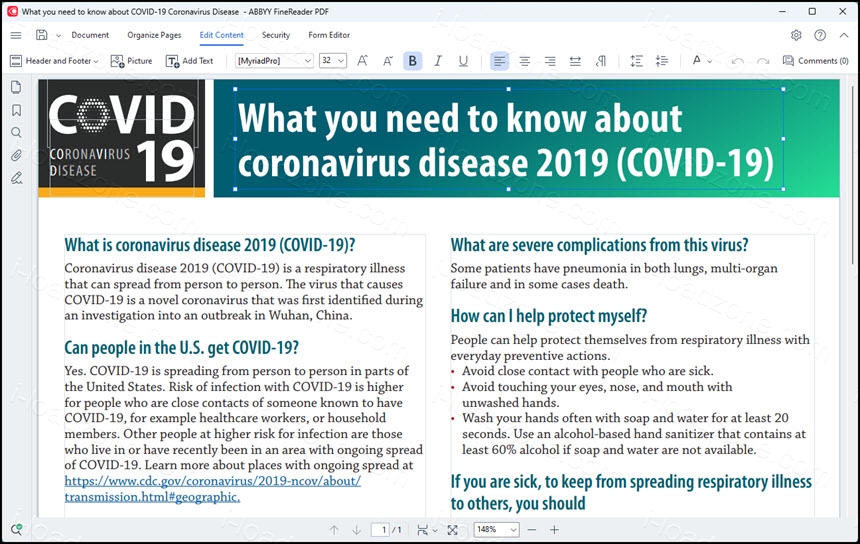Screen dimensions: 860x544
Task: Switch to Organize Pages tab
Action: pos(154,35)
